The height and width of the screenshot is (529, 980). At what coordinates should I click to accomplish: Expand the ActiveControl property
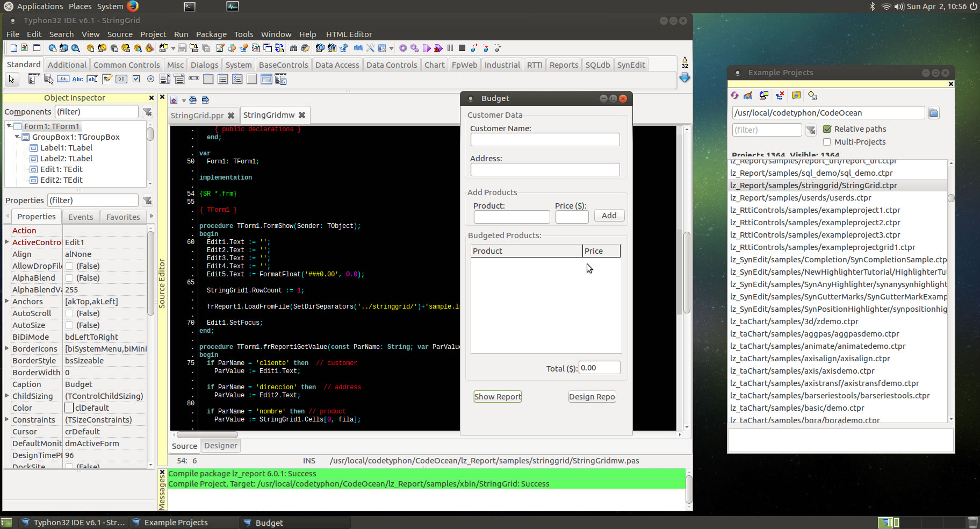(x=7, y=242)
